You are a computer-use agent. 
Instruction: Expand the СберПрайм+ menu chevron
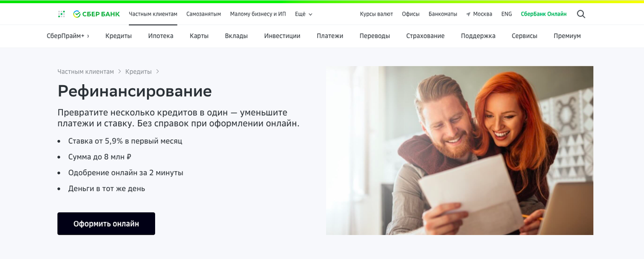88,36
